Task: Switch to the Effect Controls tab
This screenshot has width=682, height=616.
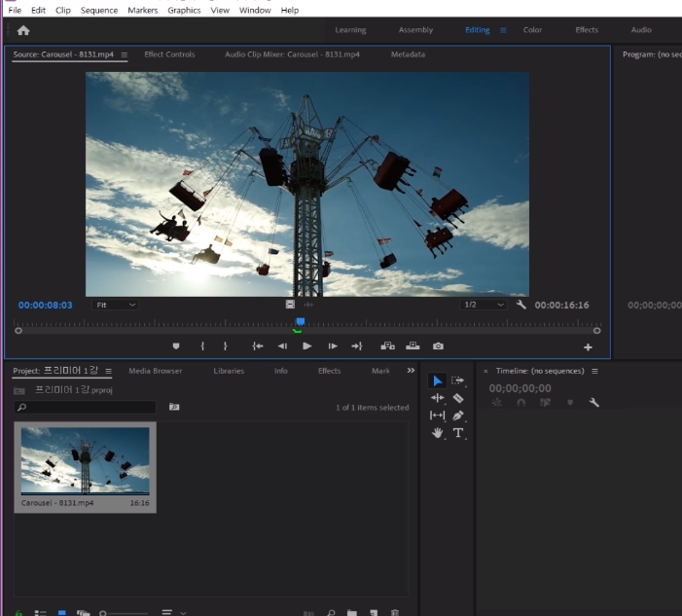Action: [x=169, y=54]
